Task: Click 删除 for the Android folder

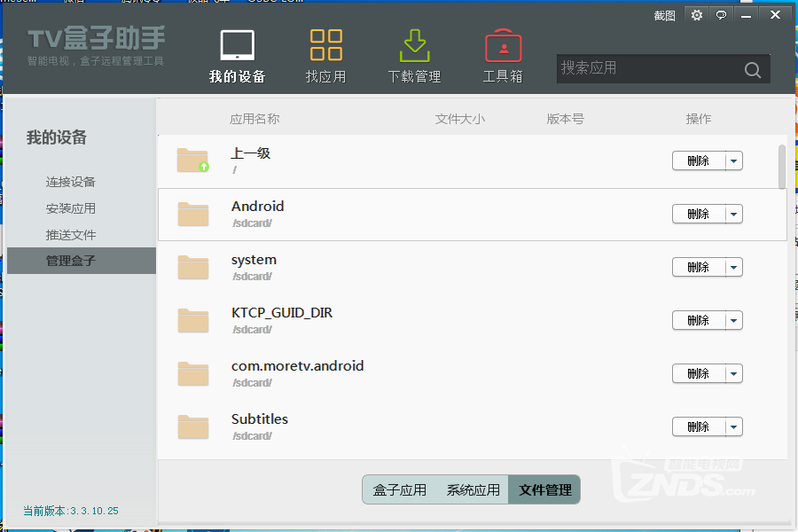Action: click(699, 214)
